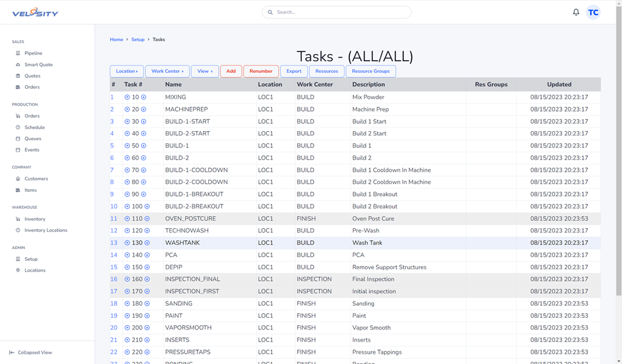Click the Locations pin icon under Admin
The image size is (622, 364).
coord(18,271)
